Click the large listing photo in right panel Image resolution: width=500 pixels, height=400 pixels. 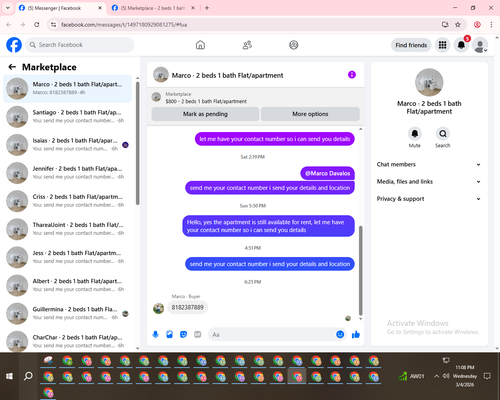(429, 82)
